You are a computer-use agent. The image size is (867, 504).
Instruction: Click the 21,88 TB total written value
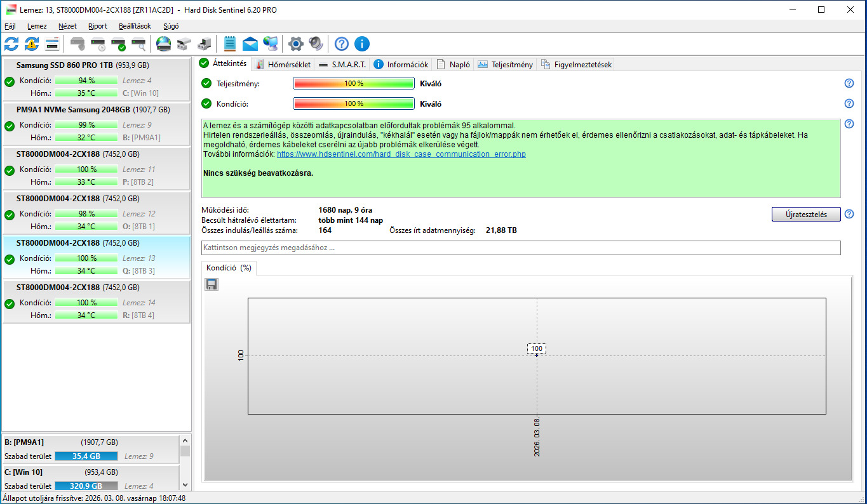[501, 230]
